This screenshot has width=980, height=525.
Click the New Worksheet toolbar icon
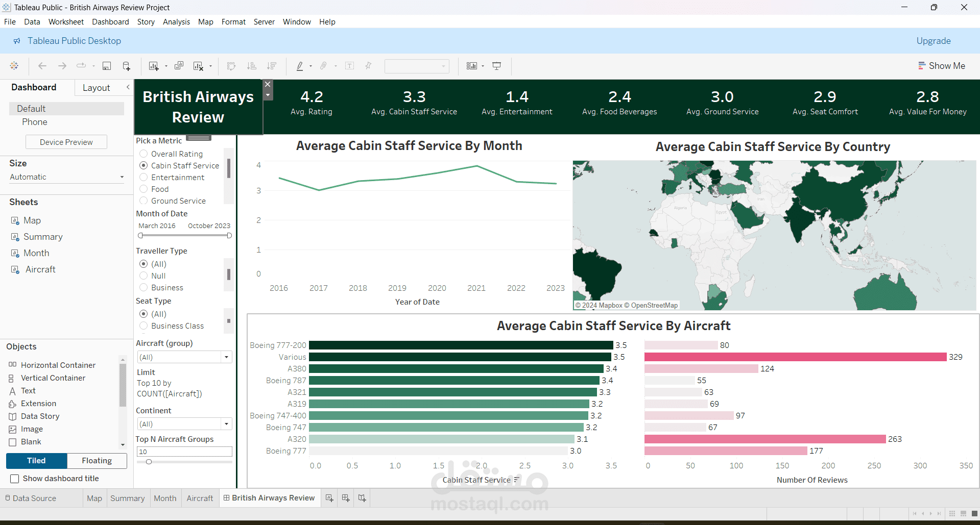(x=153, y=66)
